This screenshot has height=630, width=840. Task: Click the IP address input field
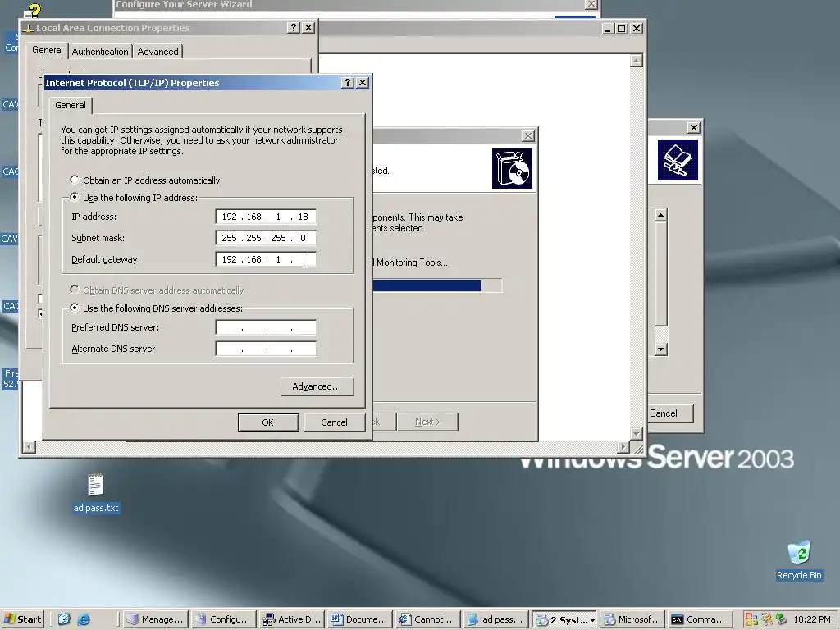coord(266,217)
